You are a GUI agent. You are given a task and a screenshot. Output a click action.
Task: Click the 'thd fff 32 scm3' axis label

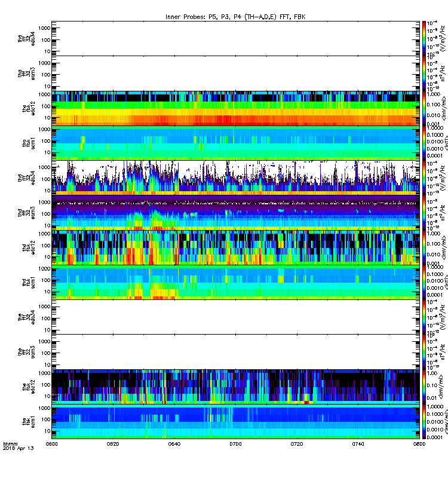[x=26, y=213]
